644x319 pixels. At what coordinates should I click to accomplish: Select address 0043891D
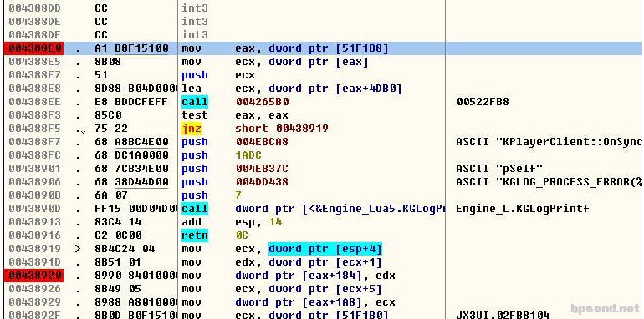(34, 262)
